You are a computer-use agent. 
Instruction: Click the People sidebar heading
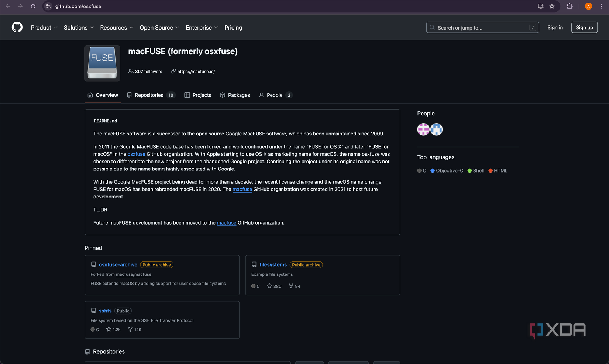pos(426,114)
